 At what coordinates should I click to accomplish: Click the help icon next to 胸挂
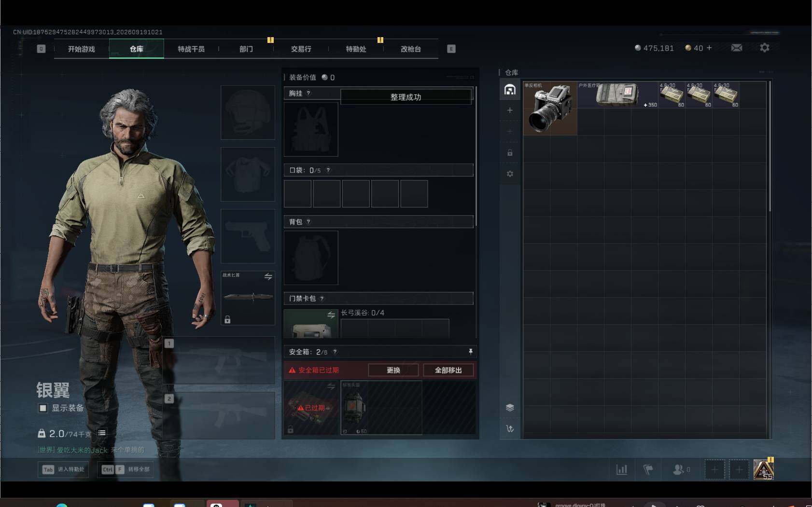point(308,94)
